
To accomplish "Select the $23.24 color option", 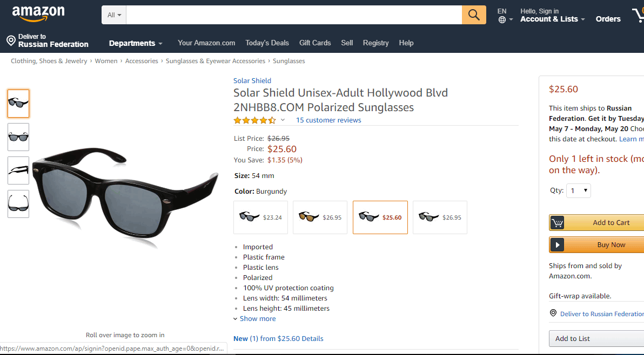I will (260, 217).
